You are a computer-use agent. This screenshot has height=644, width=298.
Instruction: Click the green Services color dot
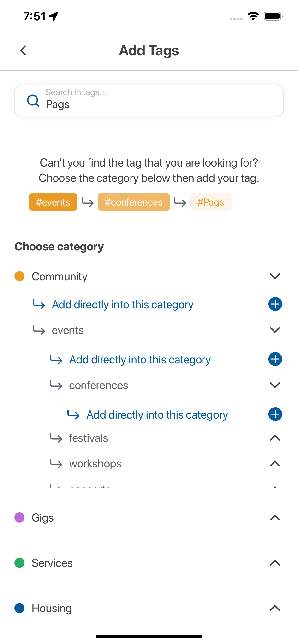click(x=19, y=563)
